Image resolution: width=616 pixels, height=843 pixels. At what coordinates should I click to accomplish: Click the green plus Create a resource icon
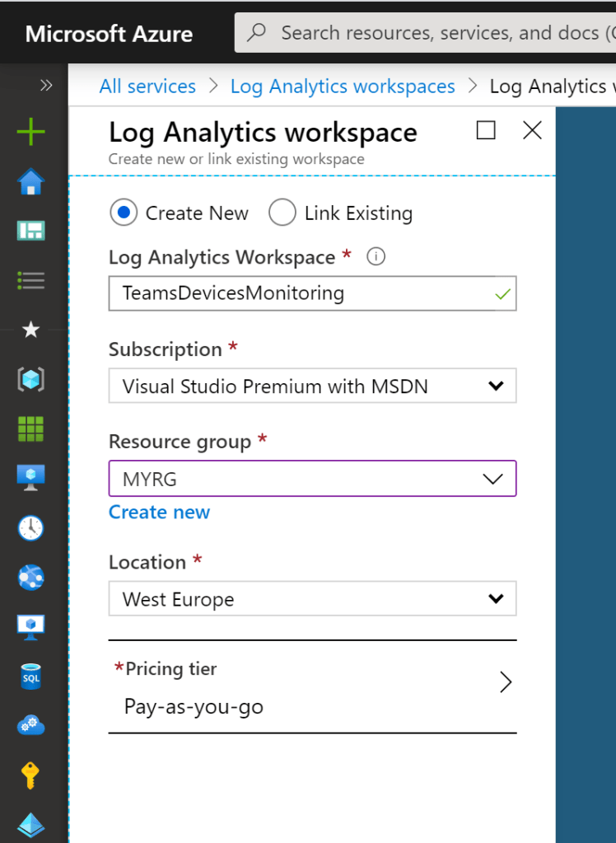coord(31,132)
